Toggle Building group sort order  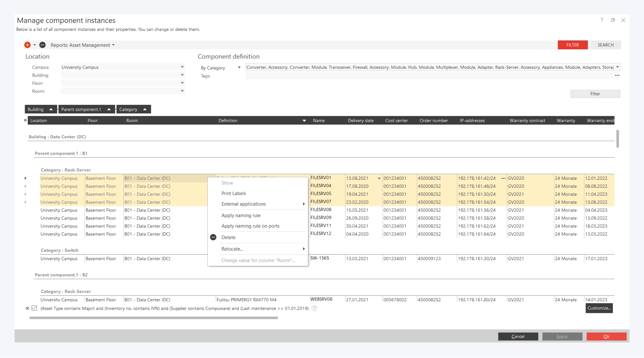pyautogui.click(x=51, y=109)
